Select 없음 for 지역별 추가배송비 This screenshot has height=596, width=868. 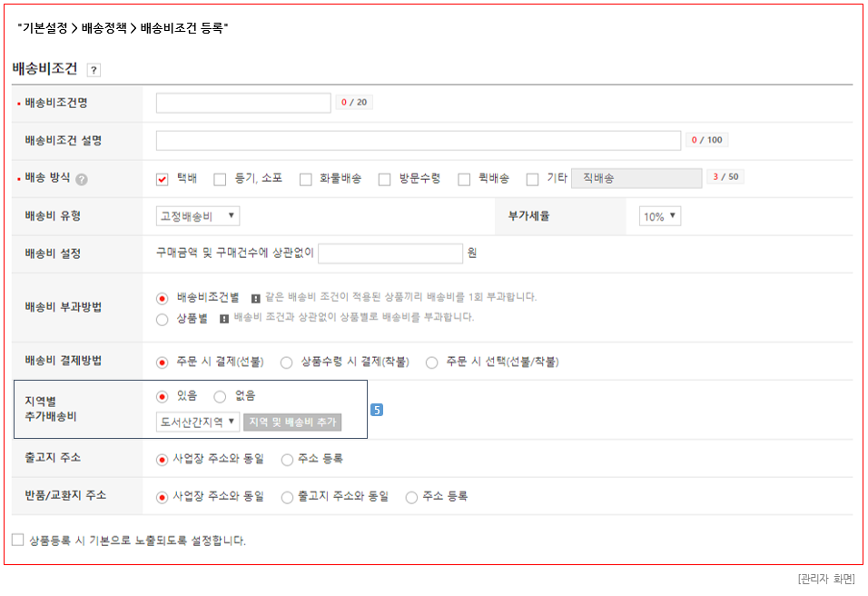click(220, 397)
